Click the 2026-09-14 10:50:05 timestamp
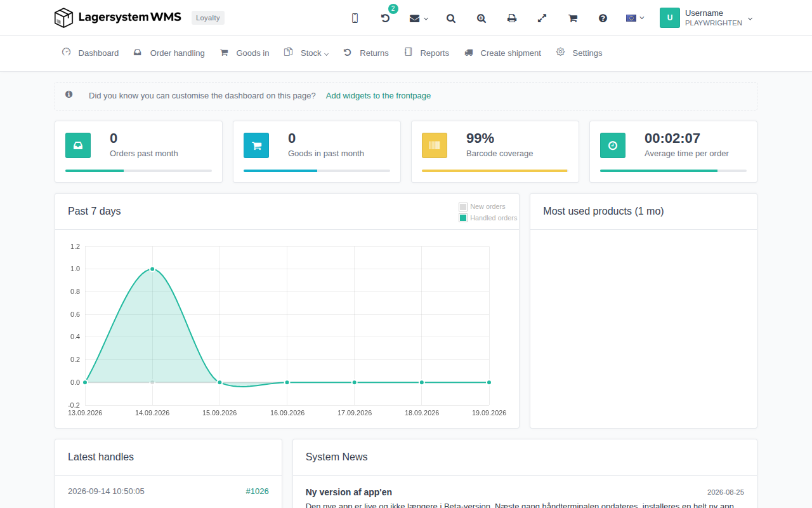812x508 pixels. click(106, 491)
